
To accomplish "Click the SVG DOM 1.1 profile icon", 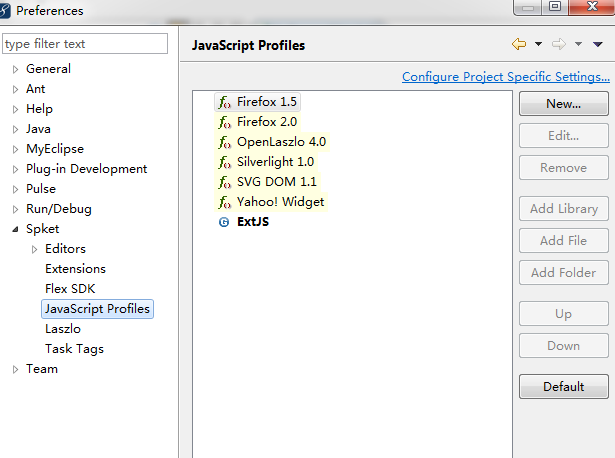I will [x=225, y=182].
